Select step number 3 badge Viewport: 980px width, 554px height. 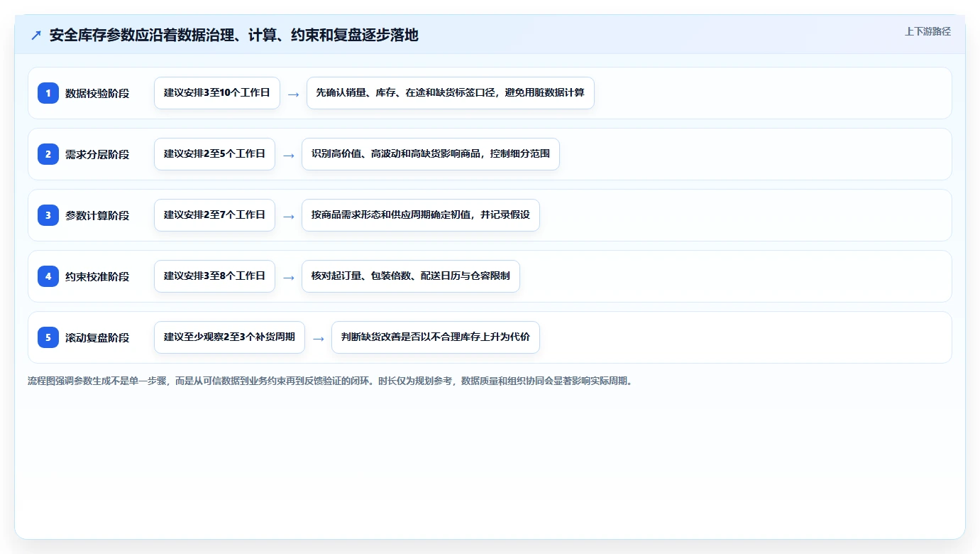pos(48,215)
